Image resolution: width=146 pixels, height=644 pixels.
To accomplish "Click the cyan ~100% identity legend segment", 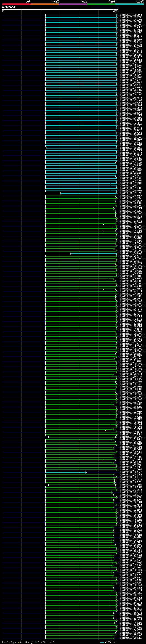I will pyautogui.click(x=130, y=4).
